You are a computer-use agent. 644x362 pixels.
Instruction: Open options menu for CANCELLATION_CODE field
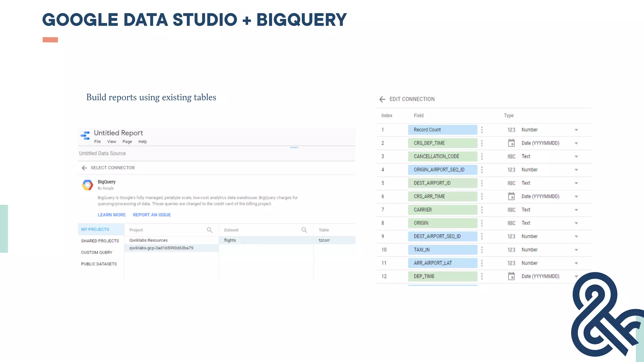pos(482,156)
